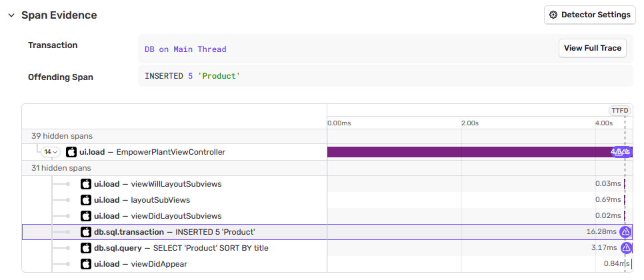
Task: Click Apple icon on layoutSubViews row
Action: pos(86,200)
